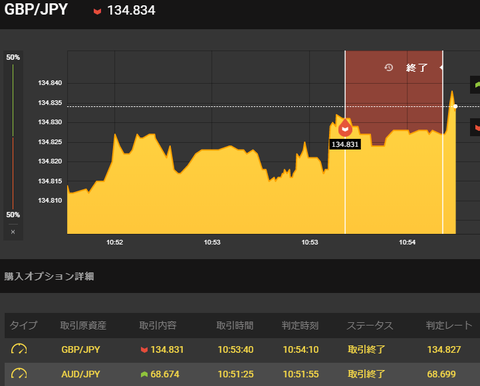The width and height of the screenshot is (480, 386).
Task: Click the speedometer type icon in the AUD/JPY row
Action: coord(19,374)
